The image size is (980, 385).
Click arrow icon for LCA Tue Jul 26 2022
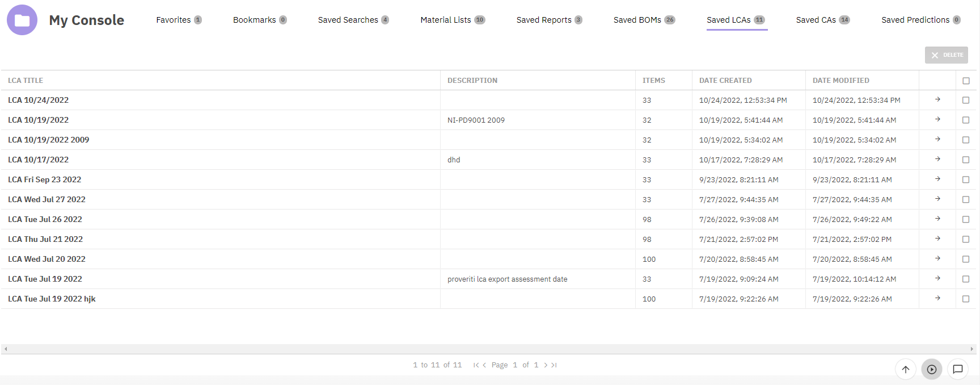pos(937,219)
